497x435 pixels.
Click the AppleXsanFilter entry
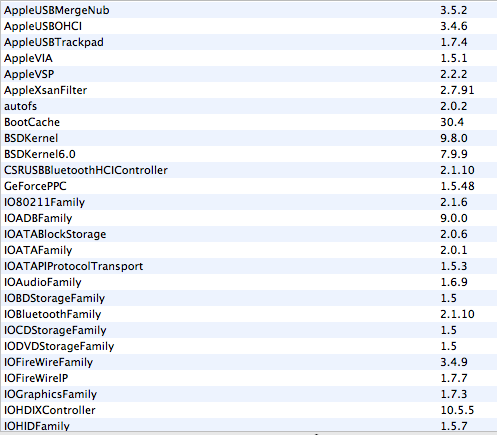248,90
